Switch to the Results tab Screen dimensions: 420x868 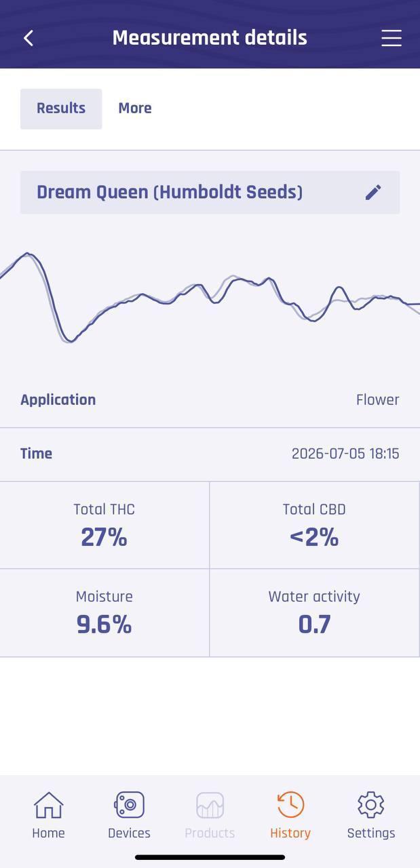click(x=61, y=108)
